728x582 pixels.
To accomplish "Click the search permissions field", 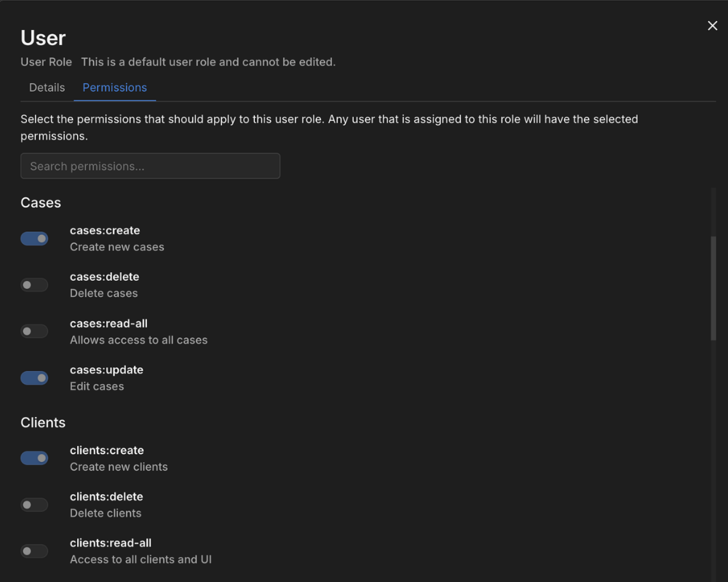I will pyautogui.click(x=150, y=166).
